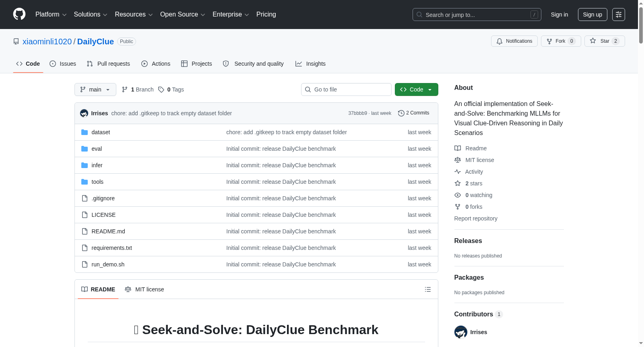Click the fork icon in Fork button

point(549,41)
